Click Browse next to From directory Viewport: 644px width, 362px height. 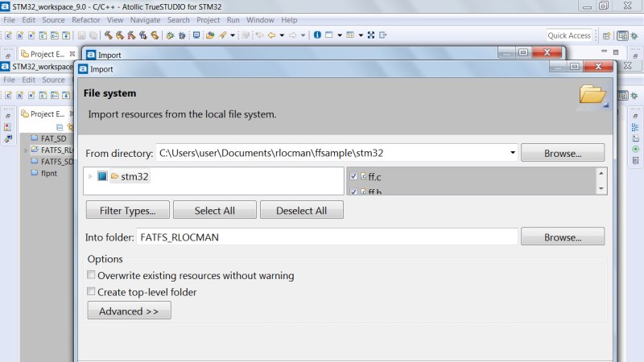coord(563,153)
